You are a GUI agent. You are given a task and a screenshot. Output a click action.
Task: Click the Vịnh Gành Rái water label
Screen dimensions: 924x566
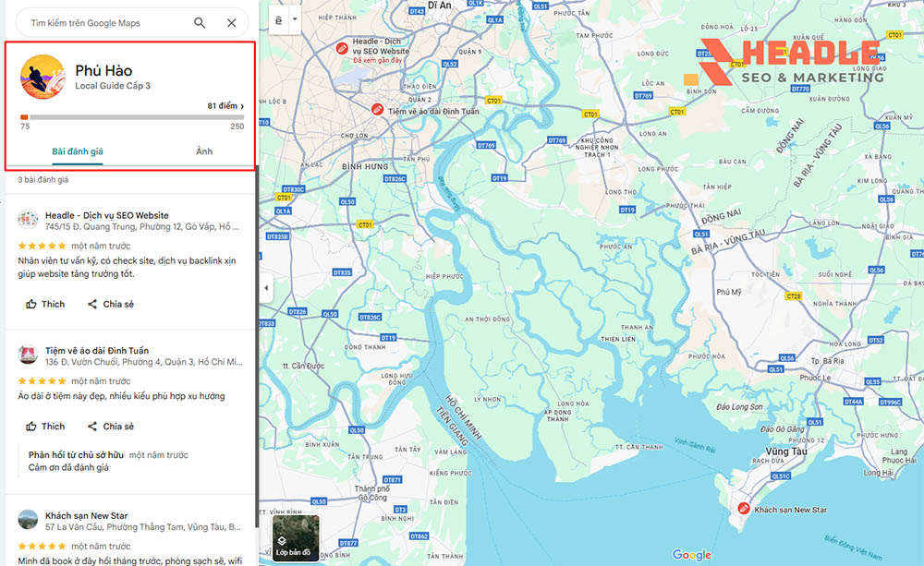click(695, 445)
